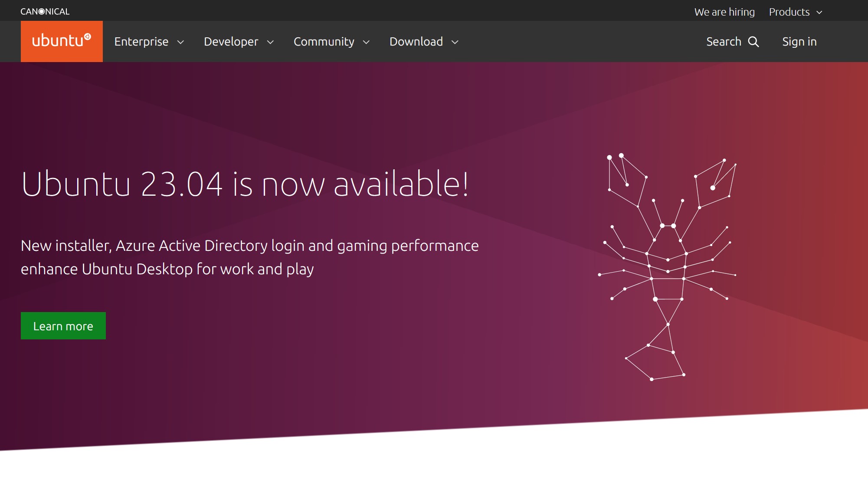Click the registered circle-of-friends symbol on logo
This screenshot has height=480, width=868.
(88, 36)
